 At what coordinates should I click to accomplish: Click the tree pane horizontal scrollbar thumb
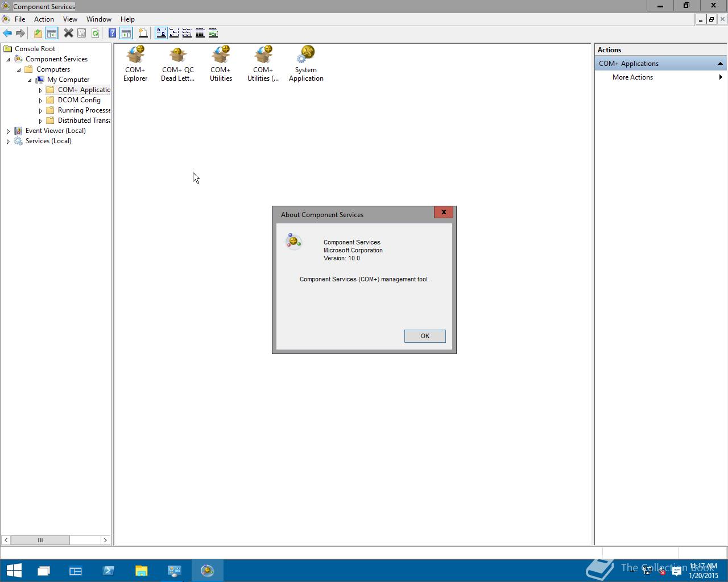[x=40, y=540]
